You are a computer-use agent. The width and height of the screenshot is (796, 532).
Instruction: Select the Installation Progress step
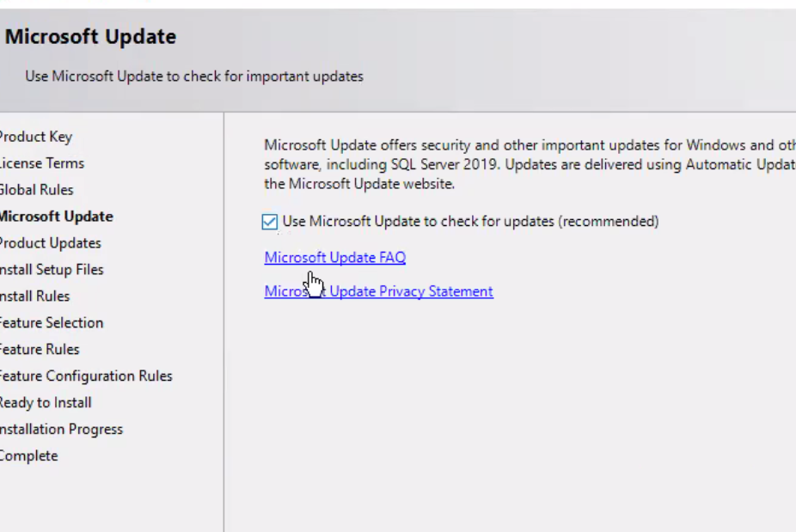61,429
